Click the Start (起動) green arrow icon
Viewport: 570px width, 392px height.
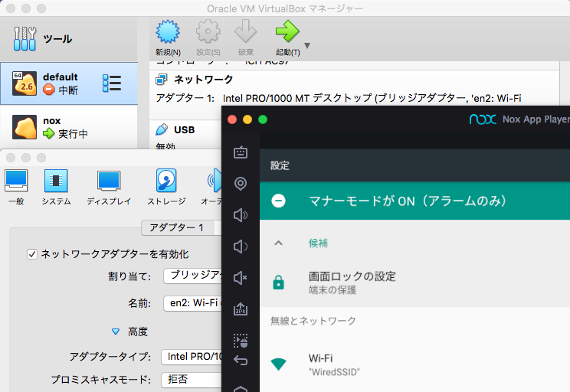[x=287, y=31]
